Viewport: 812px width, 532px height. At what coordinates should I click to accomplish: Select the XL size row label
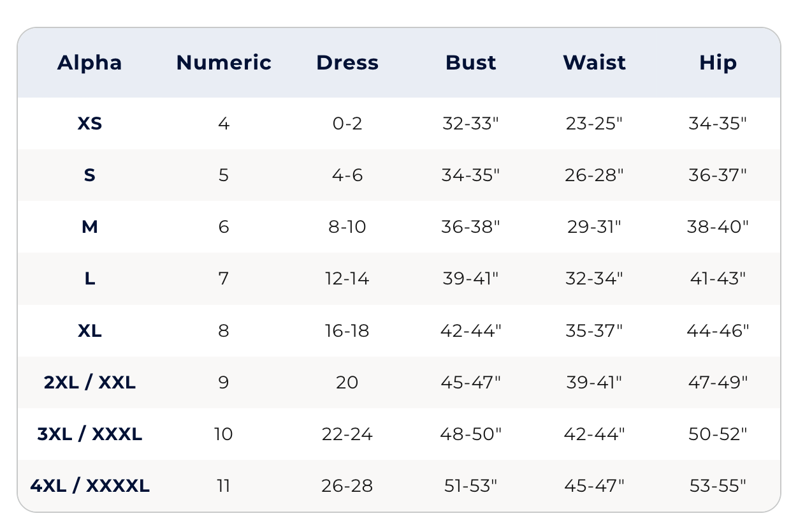(x=90, y=331)
